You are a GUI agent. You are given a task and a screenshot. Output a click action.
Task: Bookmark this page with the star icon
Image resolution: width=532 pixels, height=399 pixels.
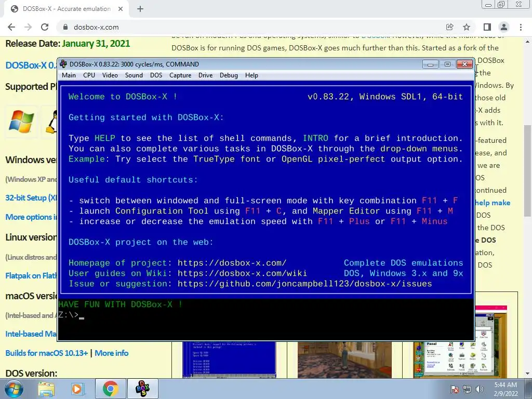point(467,27)
